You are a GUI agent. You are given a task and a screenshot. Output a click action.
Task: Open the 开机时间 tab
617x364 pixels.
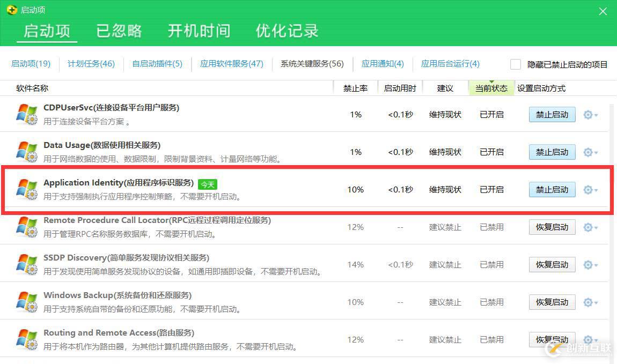click(x=199, y=31)
